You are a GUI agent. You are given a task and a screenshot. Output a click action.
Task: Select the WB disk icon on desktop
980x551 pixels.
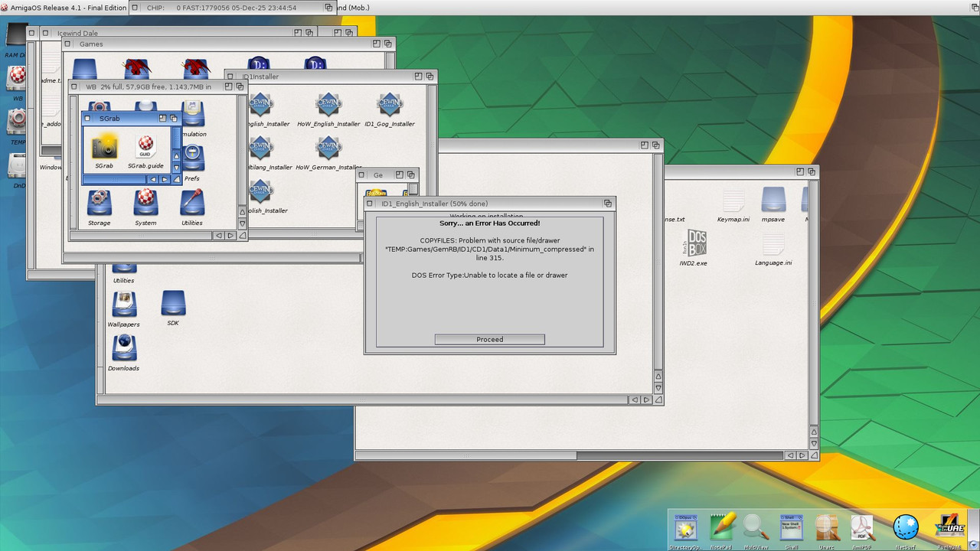(x=17, y=77)
